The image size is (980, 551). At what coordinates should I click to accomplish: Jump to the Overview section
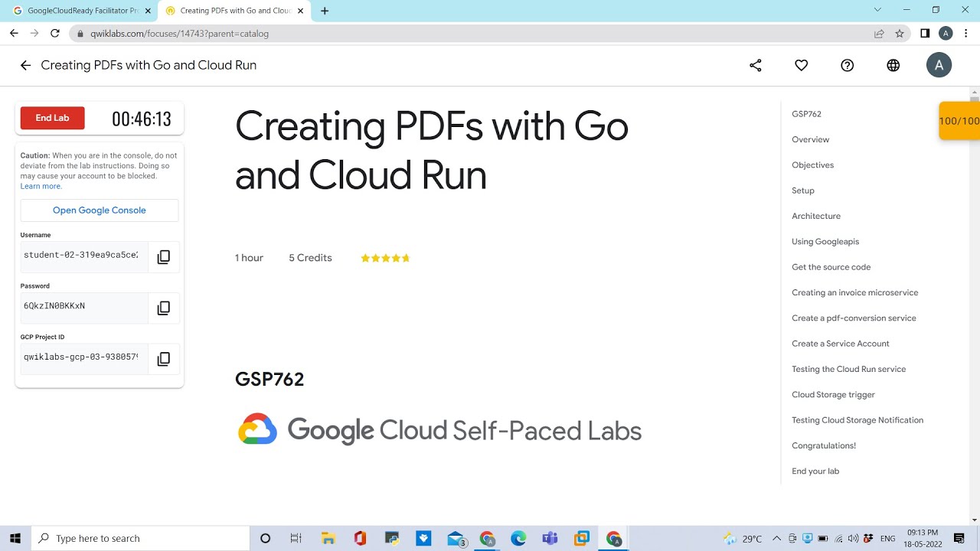tap(810, 139)
